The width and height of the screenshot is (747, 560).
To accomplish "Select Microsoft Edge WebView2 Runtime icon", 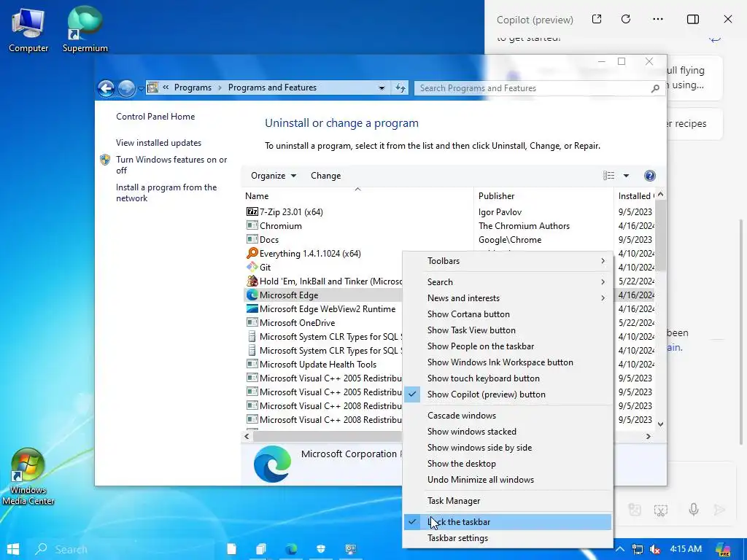I will [x=252, y=308].
